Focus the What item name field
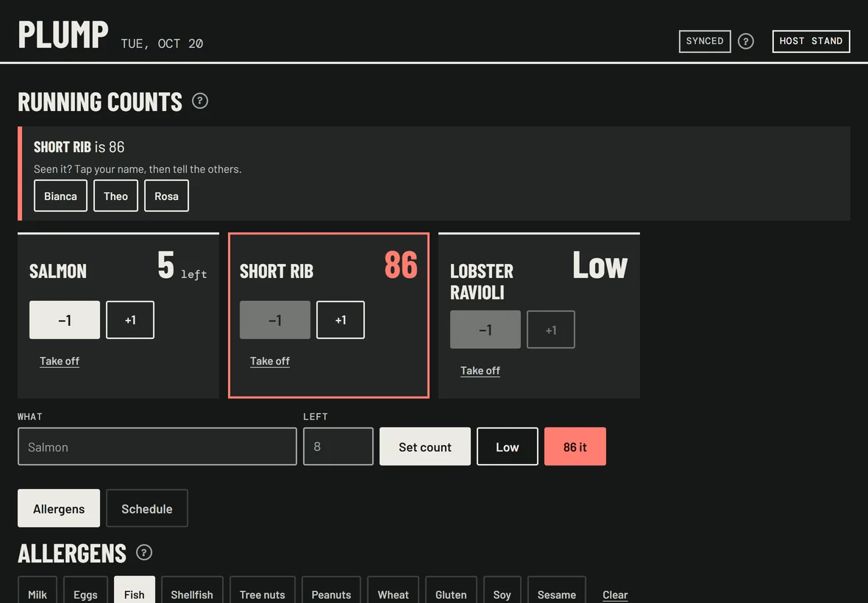Viewport: 868px width, 603px height. click(157, 446)
